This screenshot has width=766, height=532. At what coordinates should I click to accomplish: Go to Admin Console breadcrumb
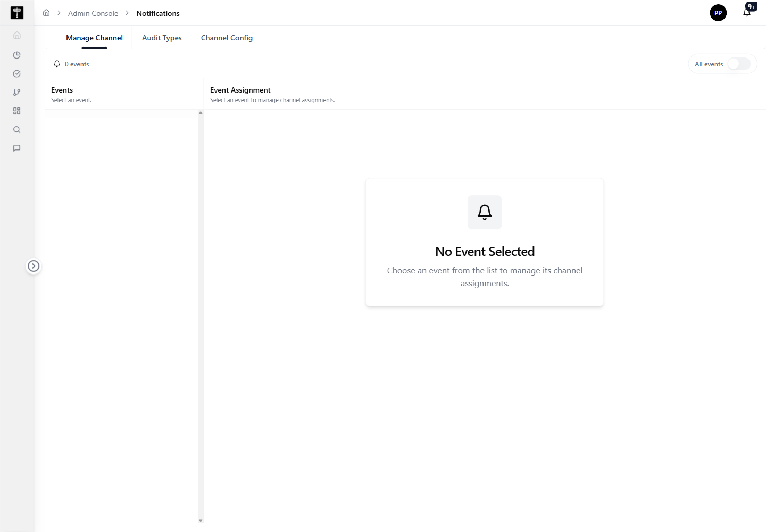point(93,13)
